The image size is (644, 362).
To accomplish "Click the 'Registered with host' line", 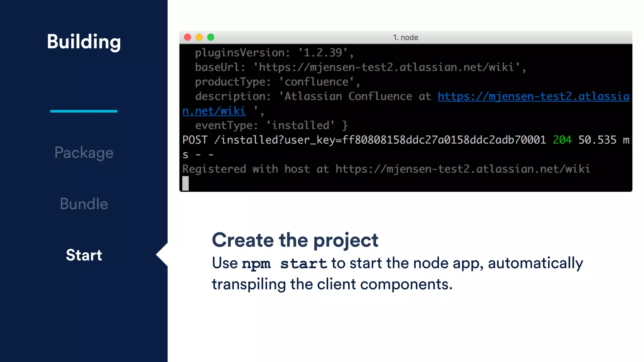I will [x=386, y=169].
